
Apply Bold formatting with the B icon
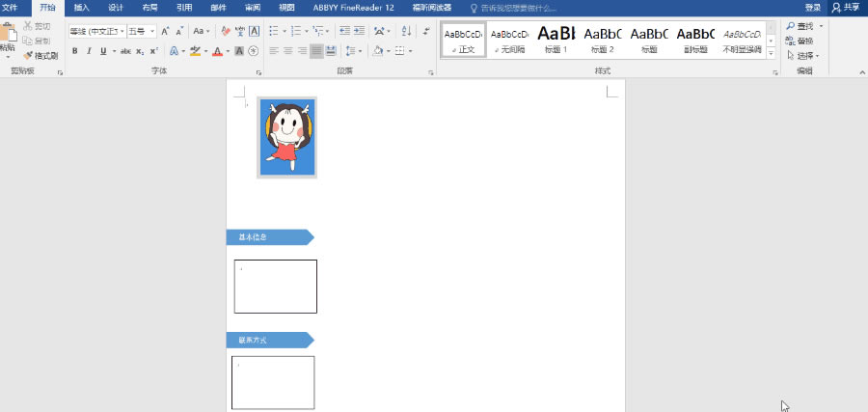tap(74, 51)
